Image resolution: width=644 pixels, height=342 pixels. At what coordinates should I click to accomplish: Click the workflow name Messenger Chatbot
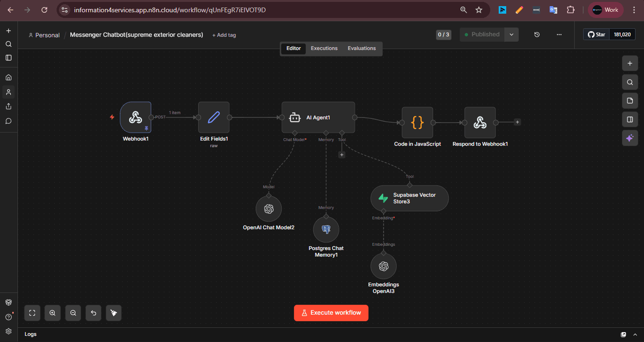(136, 35)
